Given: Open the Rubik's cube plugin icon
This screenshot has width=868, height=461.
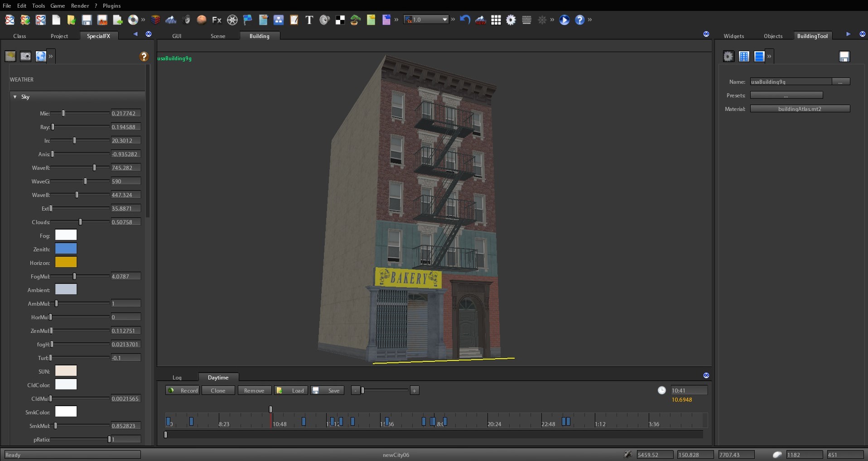Looking at the screenshot, I should pyautogui.click(x=156, y=20).
